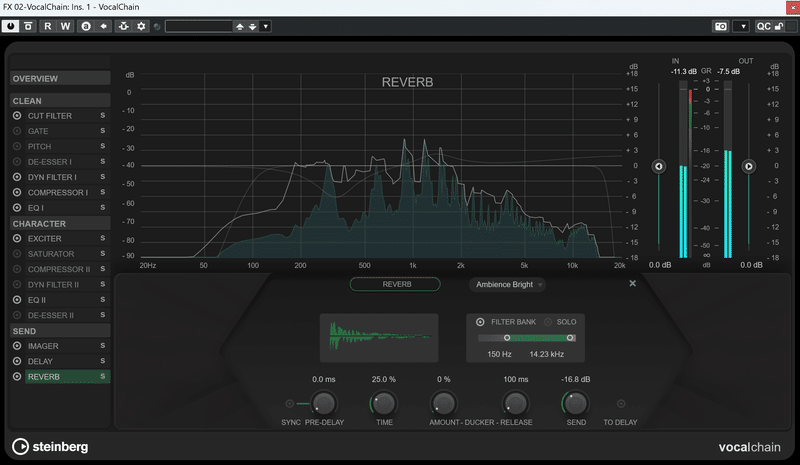
Task: Click the CLEAN section header
Action: (60, 101)
